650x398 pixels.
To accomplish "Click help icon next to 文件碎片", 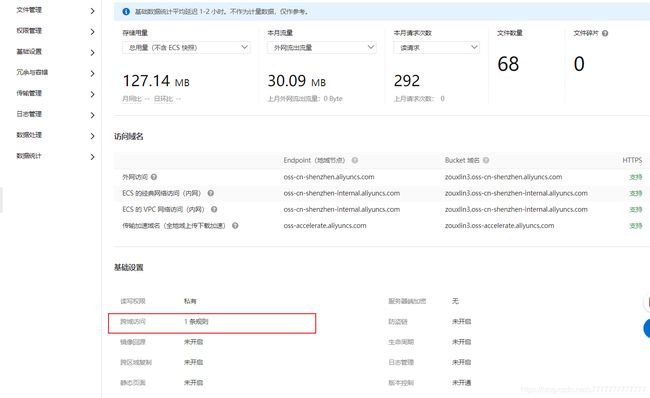I will coord(605,33).
